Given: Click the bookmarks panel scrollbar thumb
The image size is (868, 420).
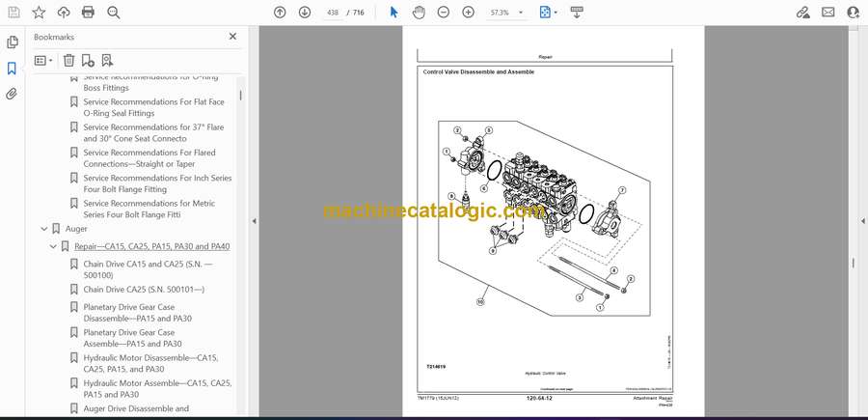Looking at the screenshot, I should point(240,96).
